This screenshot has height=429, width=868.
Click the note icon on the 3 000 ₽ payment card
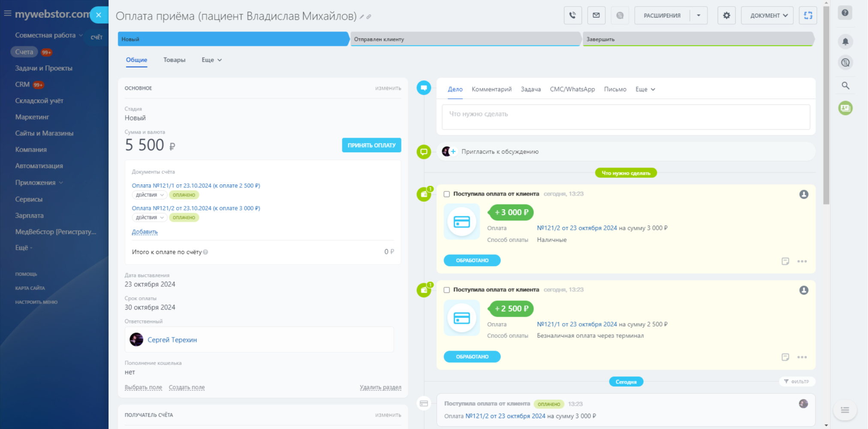coord(785,261)
